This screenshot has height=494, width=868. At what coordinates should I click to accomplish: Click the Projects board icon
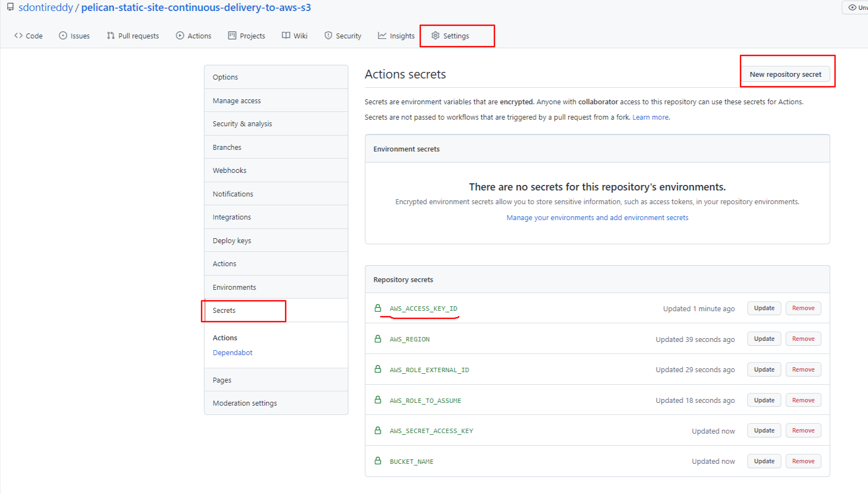(x=232, y=36)
